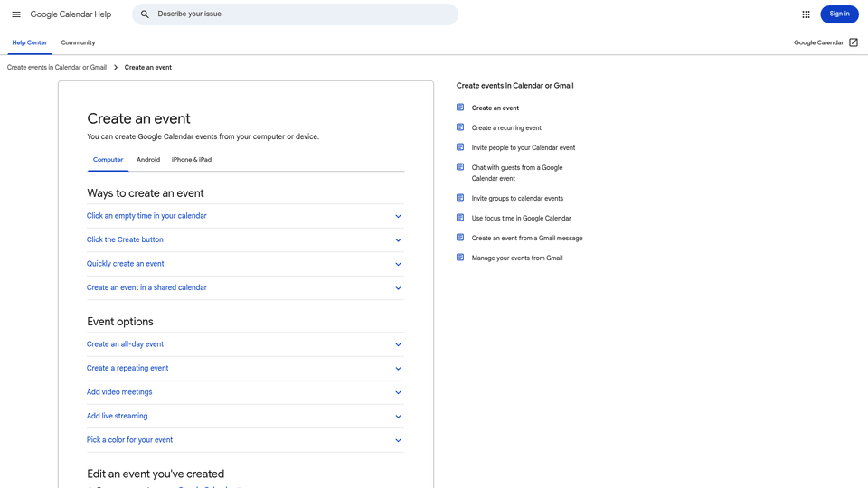This screenshot has height=488, width=868.
Task: Click the 'Edit an event you've created' heading
Action: click(x=156, y=474)
